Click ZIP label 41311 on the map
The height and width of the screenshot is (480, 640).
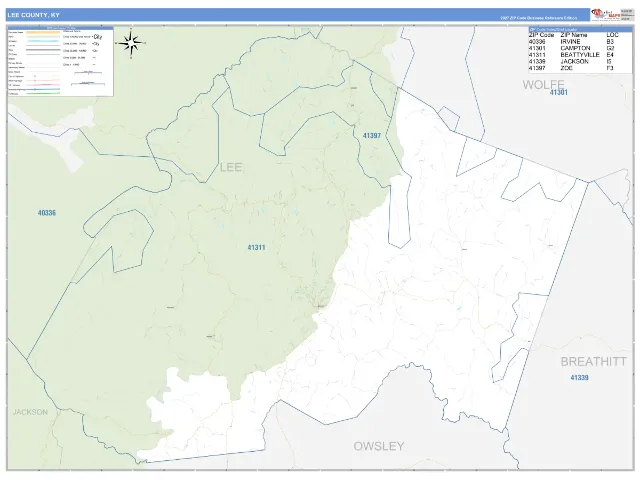(x=256, y=247)
